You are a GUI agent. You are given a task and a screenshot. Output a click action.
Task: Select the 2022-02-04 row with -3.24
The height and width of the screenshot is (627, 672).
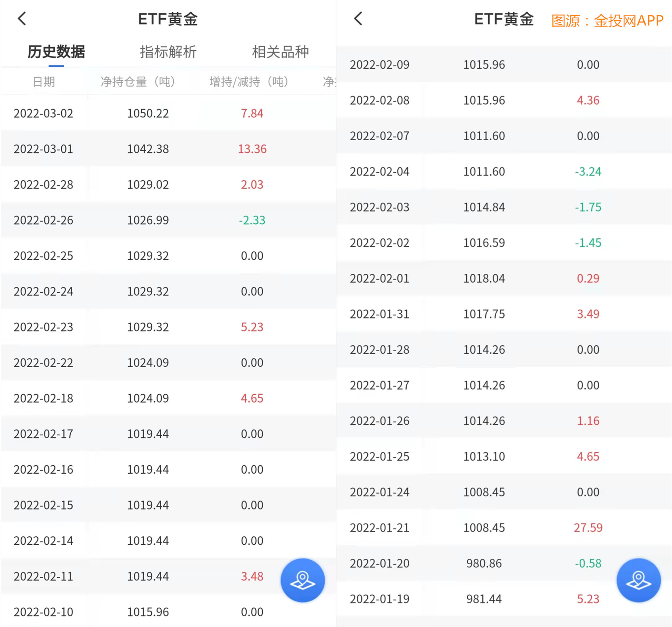484,171
